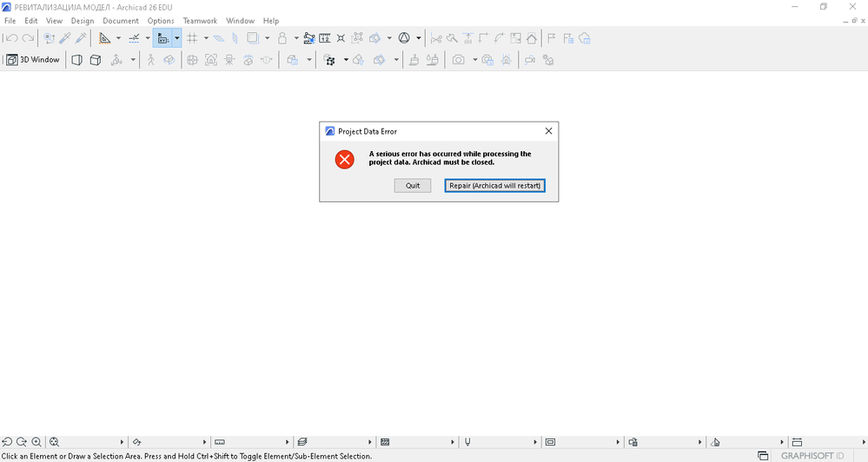Click the vertical editing plane icon
The image size is (868, 462).
click(x=235, y=38)
